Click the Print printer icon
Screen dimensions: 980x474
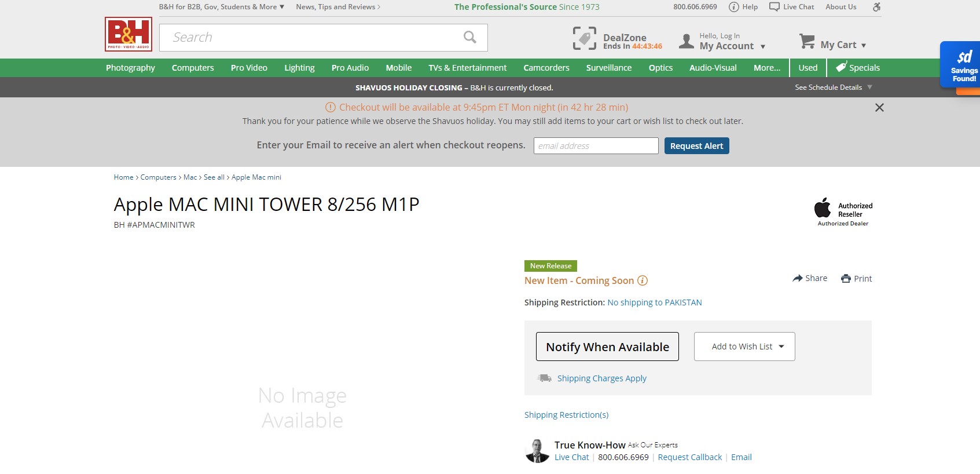click(x=846, y=279)
